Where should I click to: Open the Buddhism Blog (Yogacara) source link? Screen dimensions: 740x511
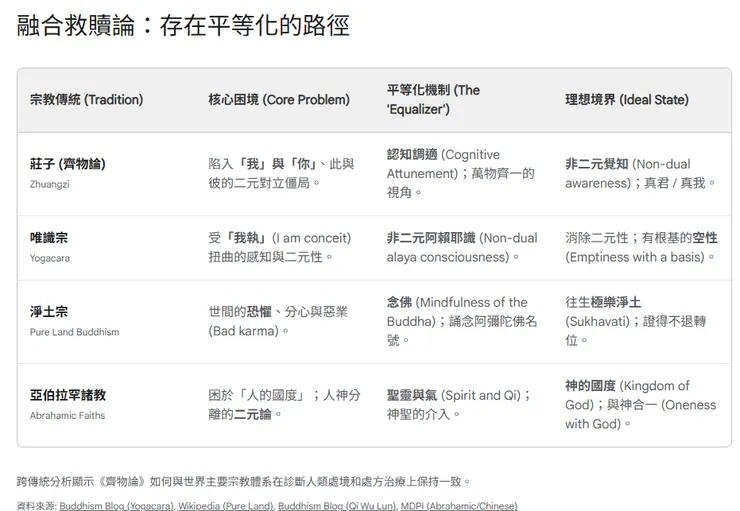pyautogui.click(x=116, y=506)
